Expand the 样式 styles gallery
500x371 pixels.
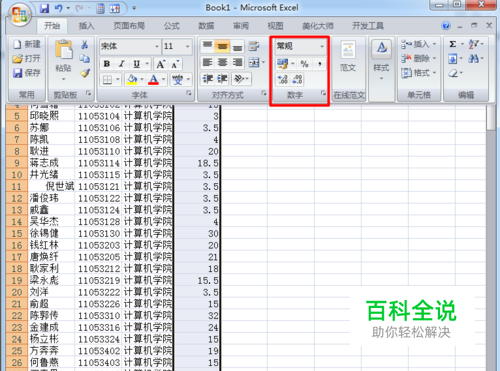point(381,61)
